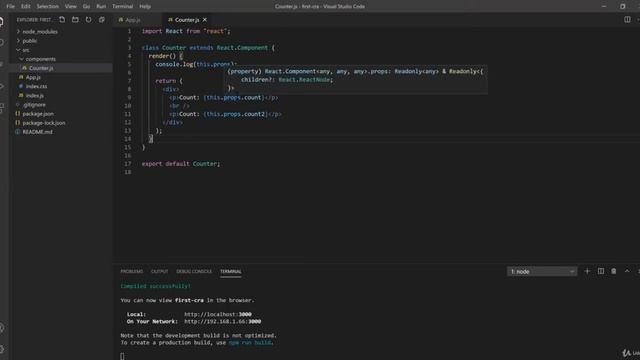Open the Run menu
The width and height of the screenshot is (640, 360).
101,7
